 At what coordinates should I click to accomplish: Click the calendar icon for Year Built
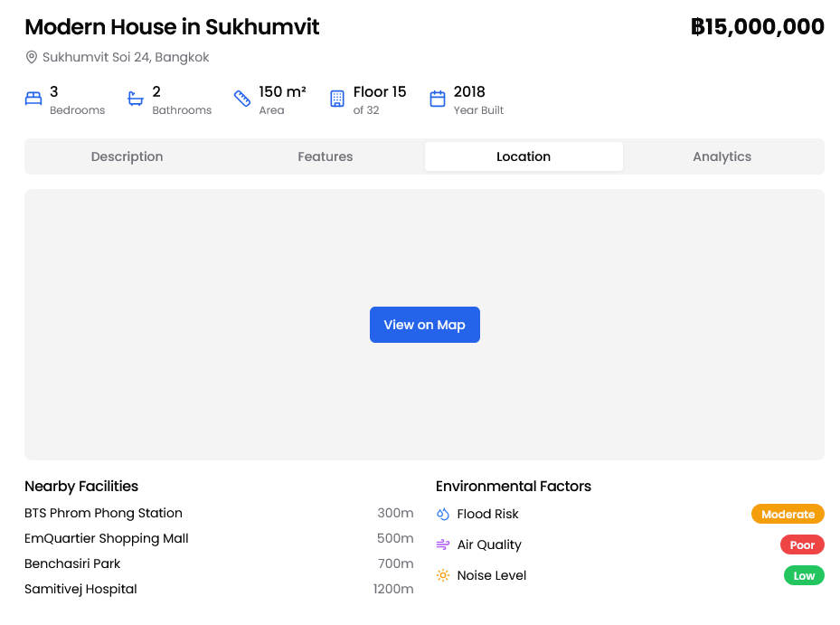tap(438, 99)
